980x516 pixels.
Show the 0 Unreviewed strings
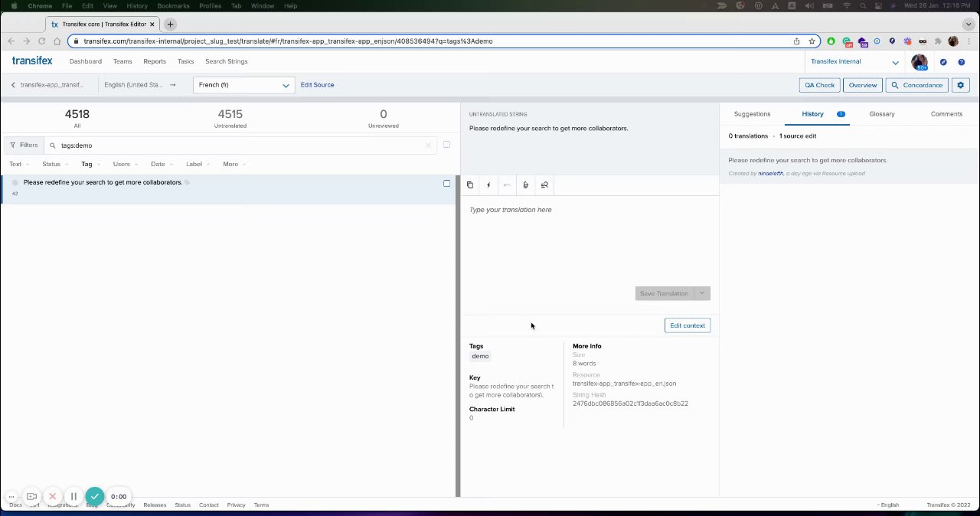pos(384,118)
